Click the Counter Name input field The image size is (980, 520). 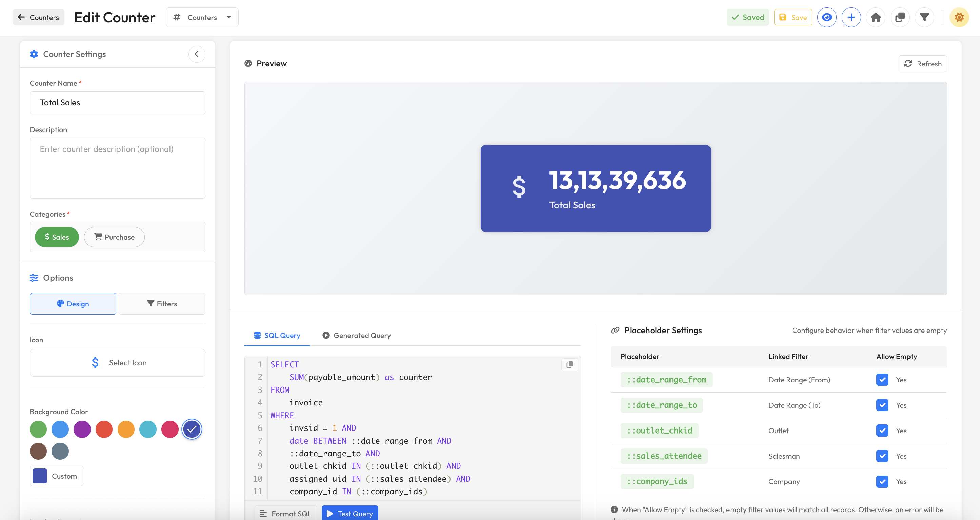117,103
